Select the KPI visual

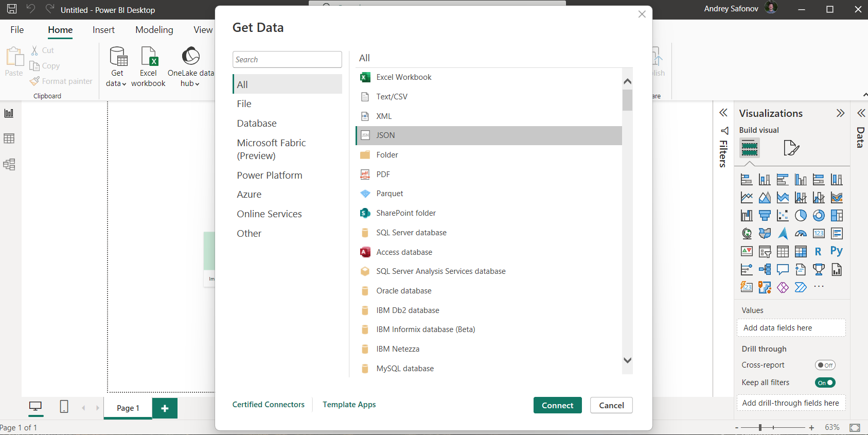pyautogui.click(x=747, y=252)
